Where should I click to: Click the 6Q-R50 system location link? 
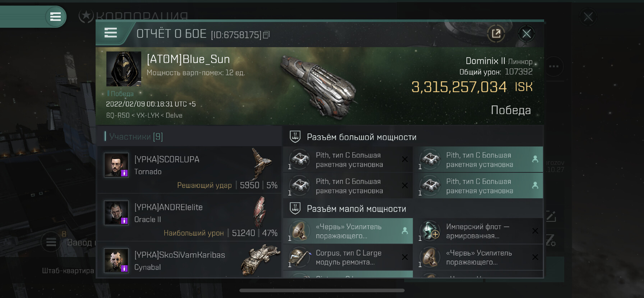[118, 116]
